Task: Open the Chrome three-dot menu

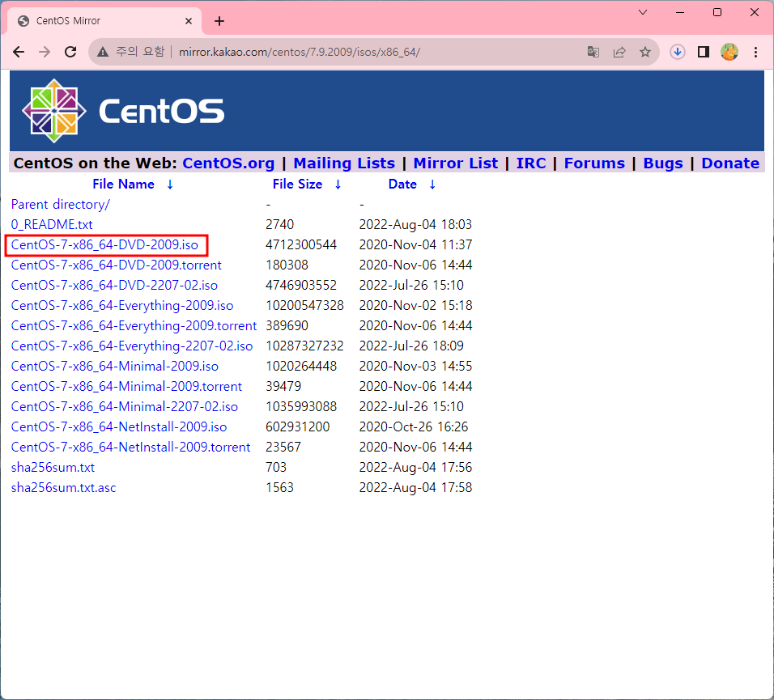Action: [x=755, y=52]
